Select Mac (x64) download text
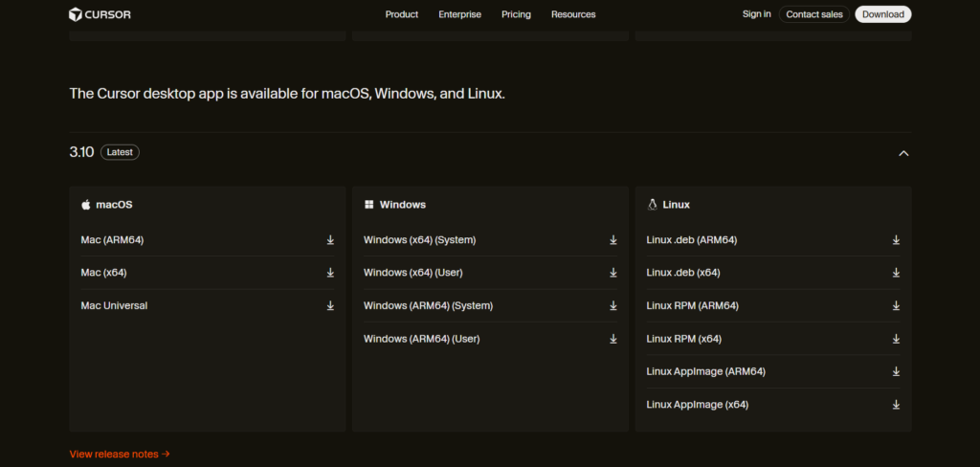The height and width of the screenshot is (467, 980). 103,273
